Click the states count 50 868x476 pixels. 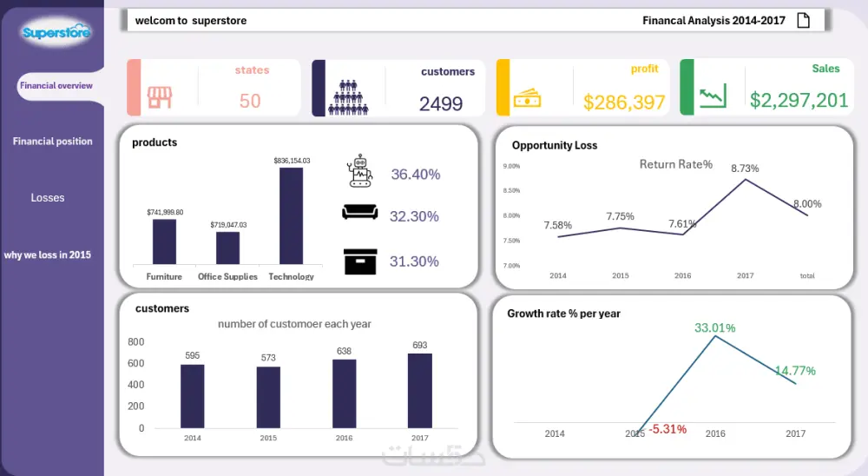click(x=250, y=101)
